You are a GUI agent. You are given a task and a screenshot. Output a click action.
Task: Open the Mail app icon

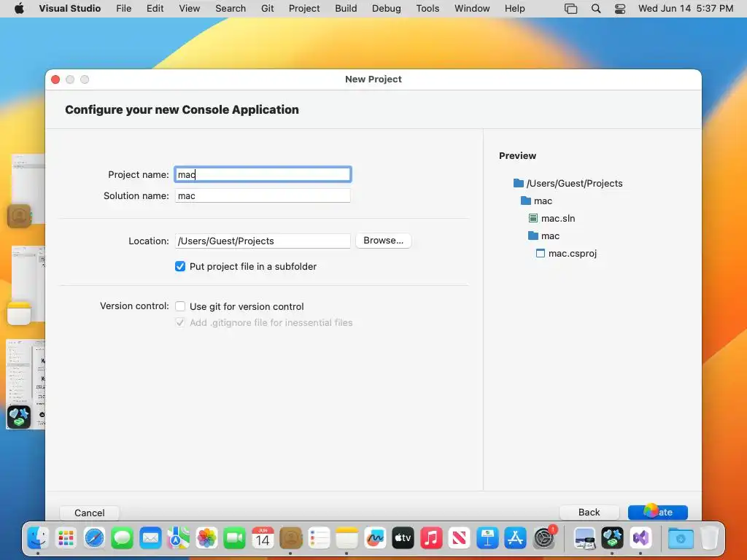(150, 539)
